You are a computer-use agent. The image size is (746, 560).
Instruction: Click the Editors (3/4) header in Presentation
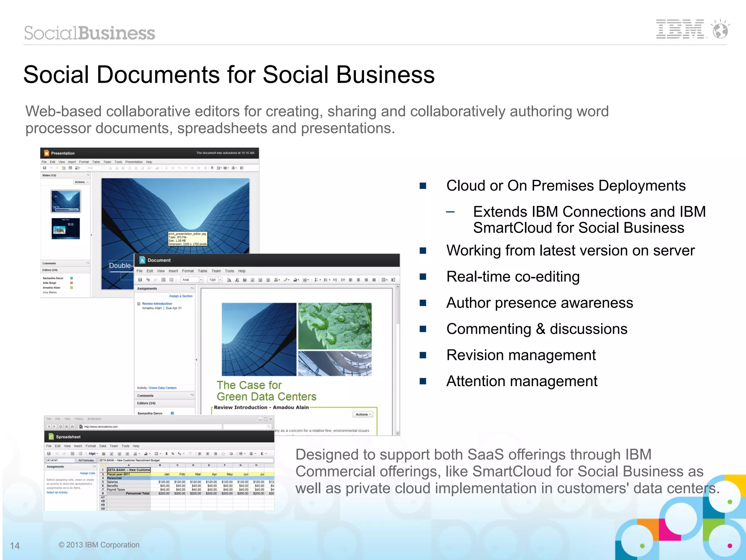pos(65,270)
